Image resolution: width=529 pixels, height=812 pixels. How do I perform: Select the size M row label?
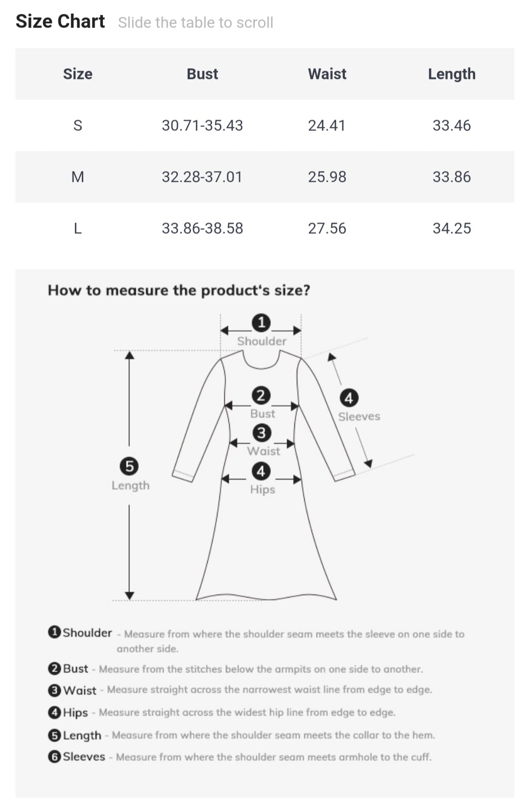coord(77,177)
